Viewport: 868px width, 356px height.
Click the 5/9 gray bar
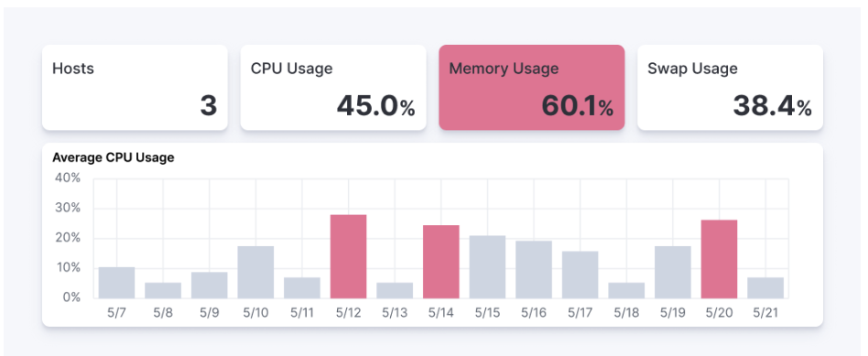click(x=210, y=286)
